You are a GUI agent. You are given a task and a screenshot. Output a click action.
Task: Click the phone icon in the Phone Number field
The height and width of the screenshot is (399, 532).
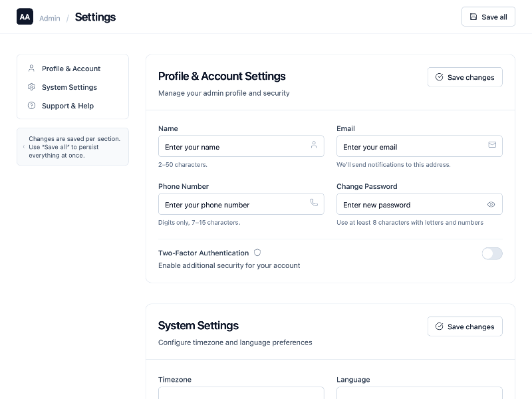pyautogui.click(x=313, y=203)
